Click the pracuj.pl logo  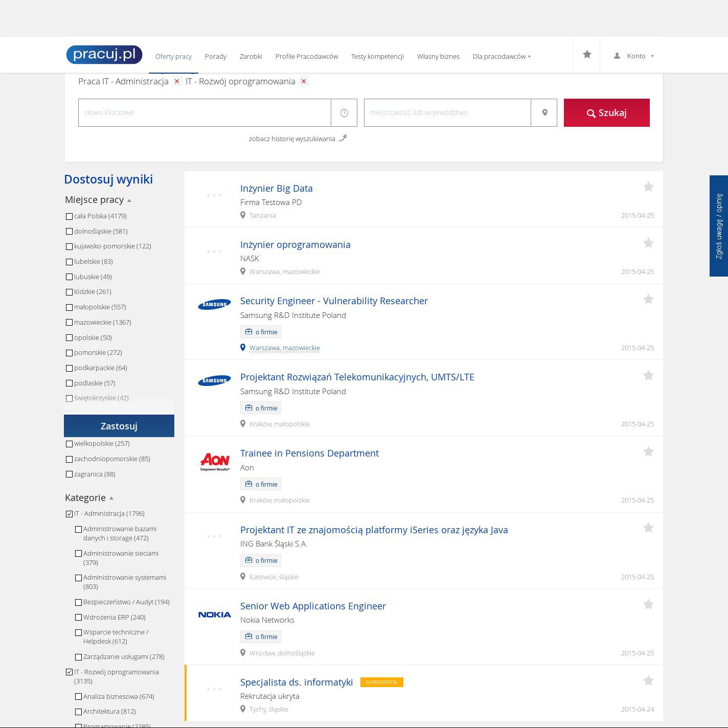104,55
